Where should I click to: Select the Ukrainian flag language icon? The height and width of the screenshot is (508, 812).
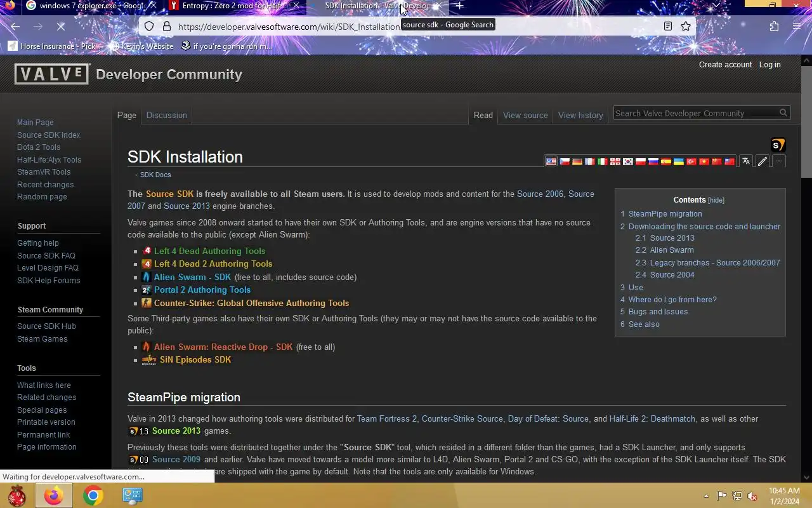[x=678, y=161]
